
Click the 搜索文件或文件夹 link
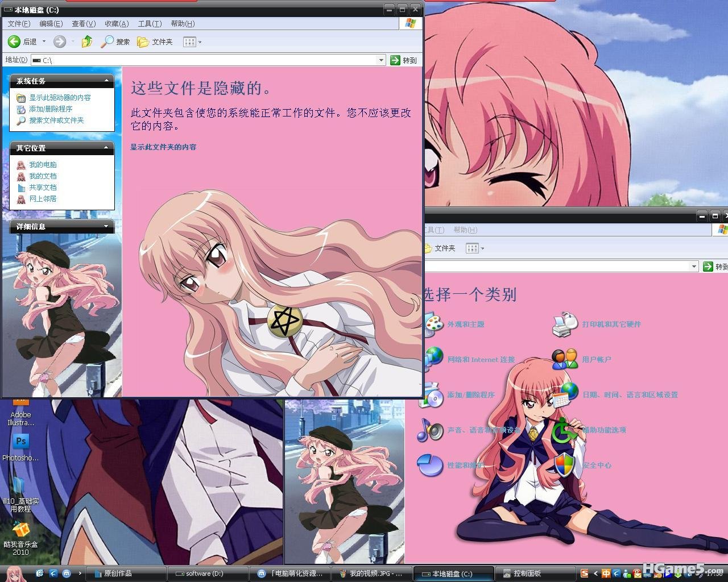click(x=56, y=120)
